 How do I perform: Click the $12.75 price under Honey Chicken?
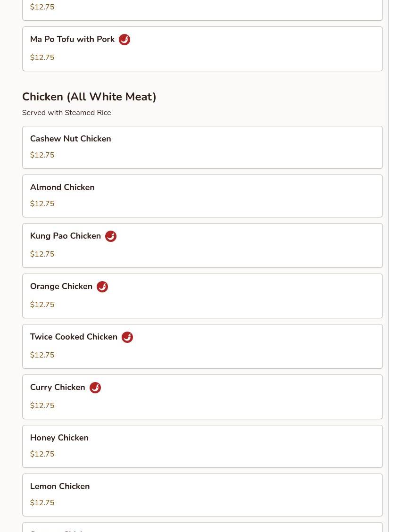(42, 454)
